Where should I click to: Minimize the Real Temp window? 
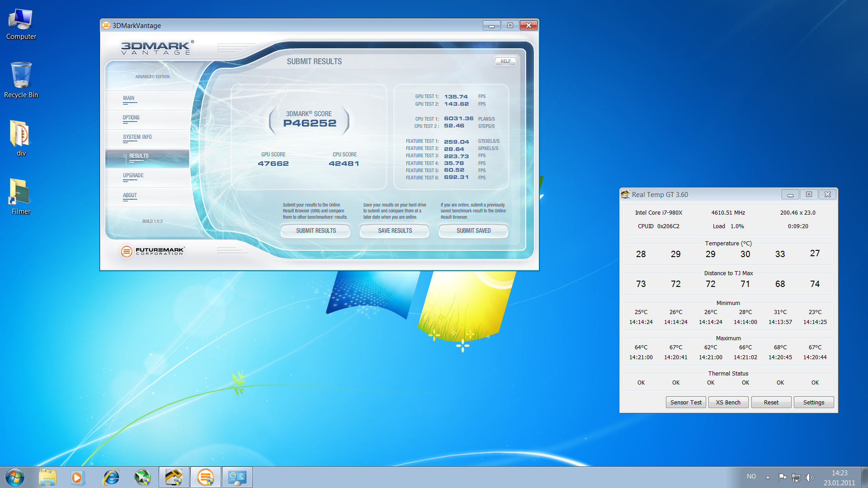[790, 194]
